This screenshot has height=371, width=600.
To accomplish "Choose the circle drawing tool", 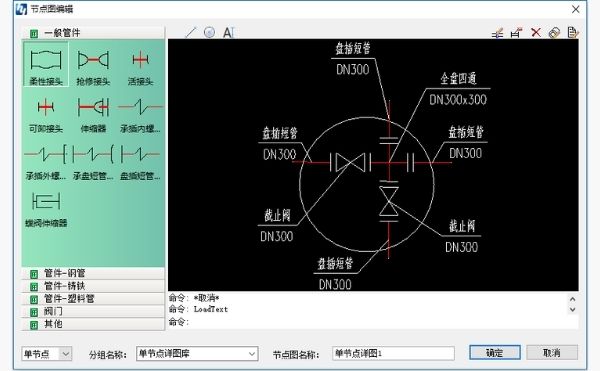I will click(x=209, y=33).
